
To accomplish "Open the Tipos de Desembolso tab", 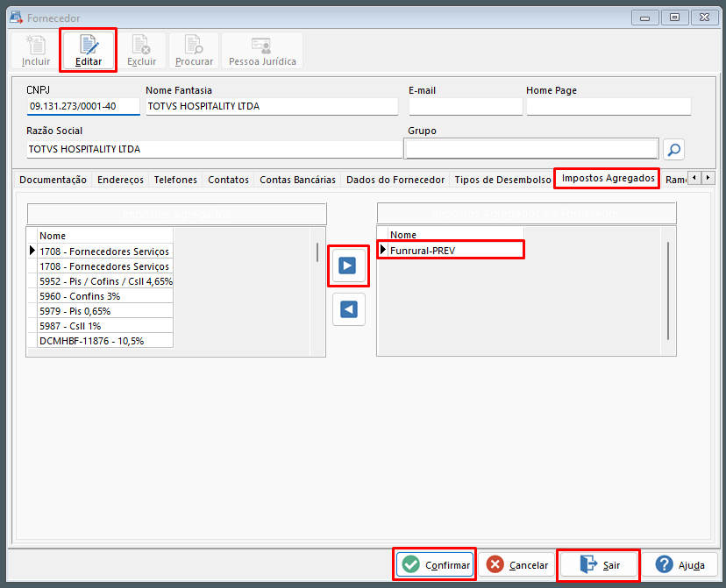I will 502,180.
